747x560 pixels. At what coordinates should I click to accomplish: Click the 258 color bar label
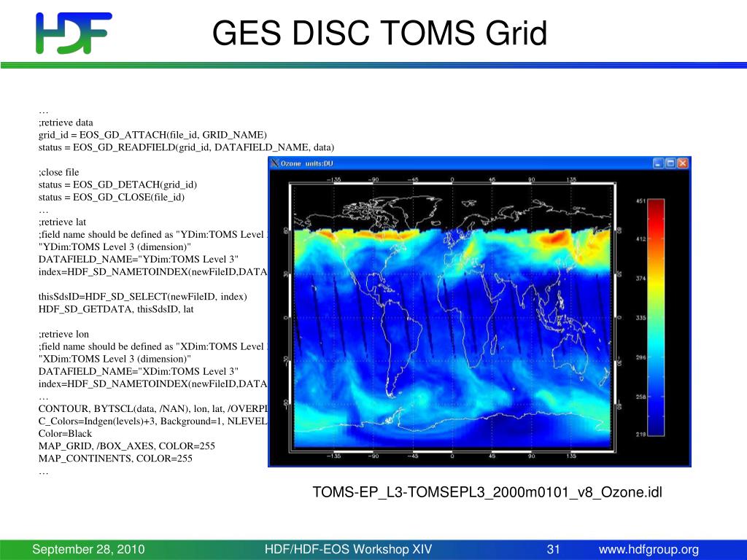[x=640, y=397]
